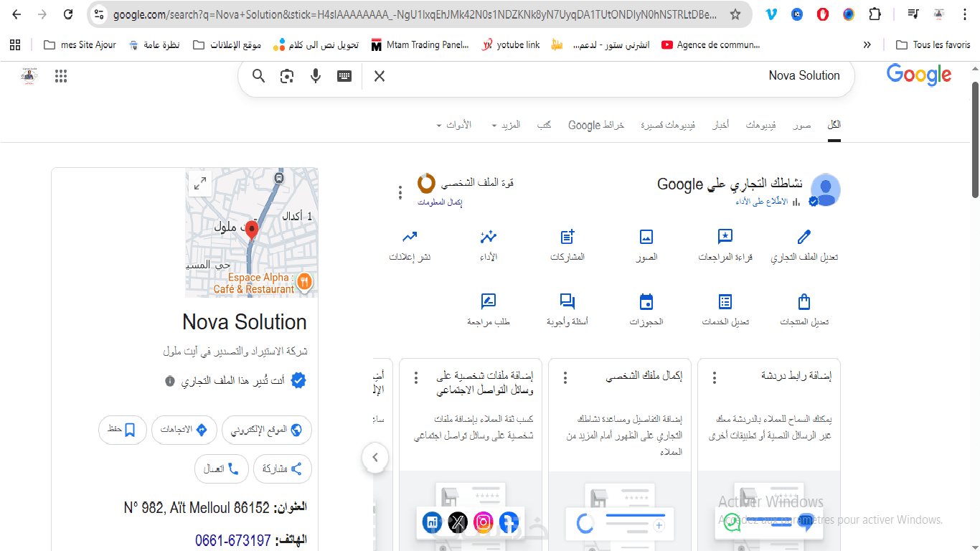The width and height of the screenshot is (980, 551).
Task: Click the info icon beside the verified-management text
Action: tap(170, 381)
